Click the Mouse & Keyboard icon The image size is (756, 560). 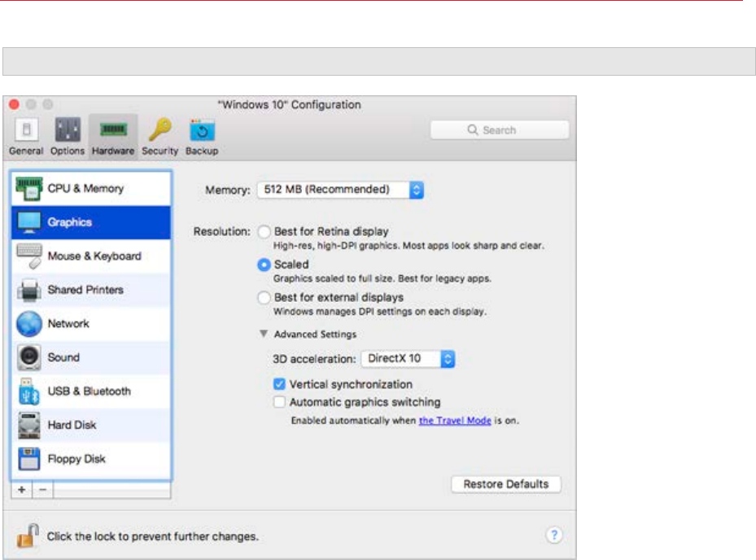pos(29,256)
